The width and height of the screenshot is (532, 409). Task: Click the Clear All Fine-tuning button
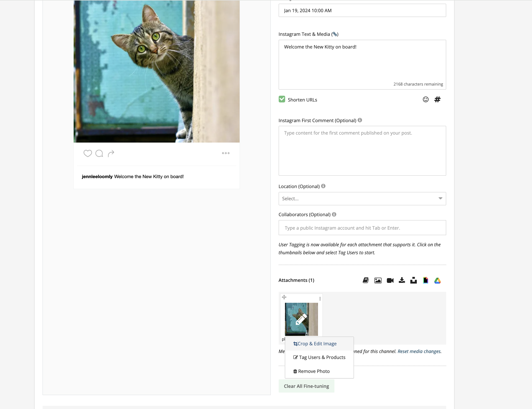306,386
